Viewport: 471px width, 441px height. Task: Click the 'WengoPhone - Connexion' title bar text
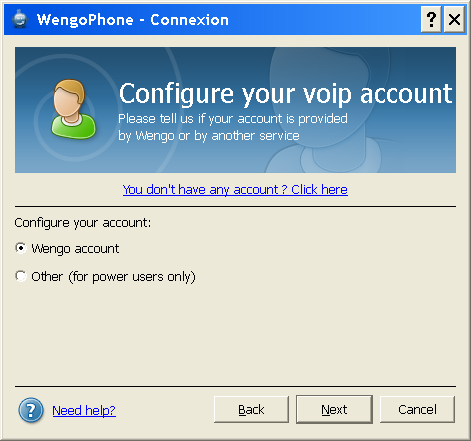(x=133, y=20)
